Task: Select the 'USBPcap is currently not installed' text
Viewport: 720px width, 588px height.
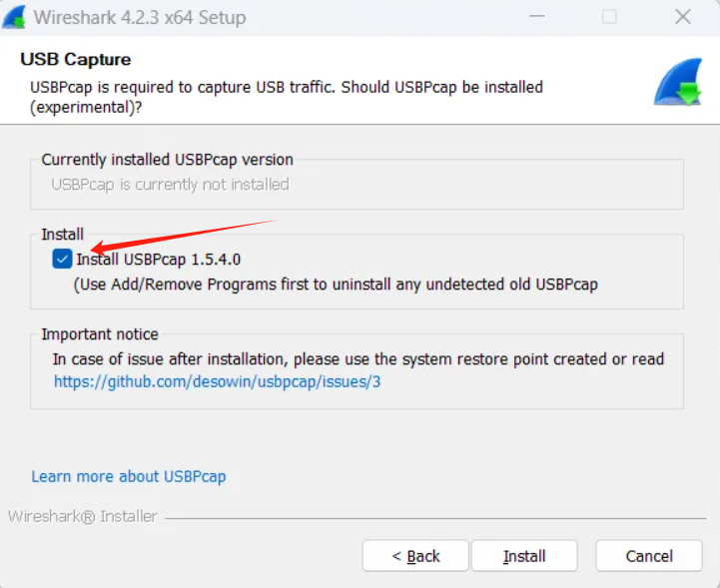Action: click(170, 185)
